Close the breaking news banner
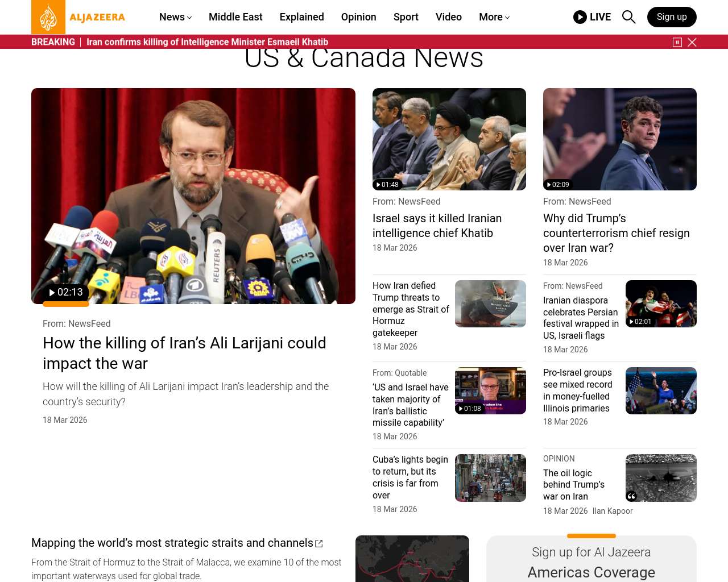The image size is (728, 582). pos(692,42)
